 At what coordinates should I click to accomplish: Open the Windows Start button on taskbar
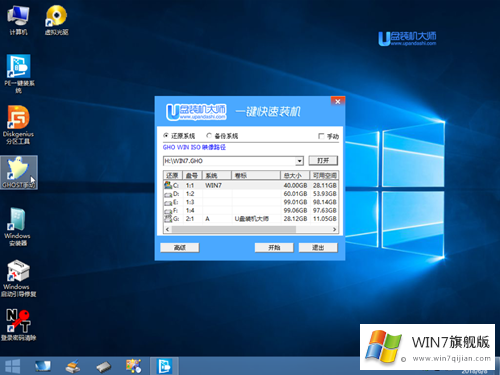[x=13, y=366]
